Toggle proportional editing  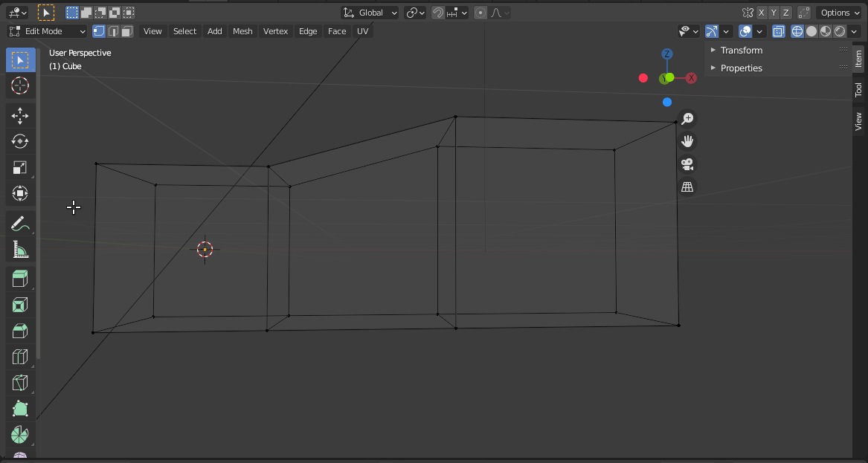480,12
